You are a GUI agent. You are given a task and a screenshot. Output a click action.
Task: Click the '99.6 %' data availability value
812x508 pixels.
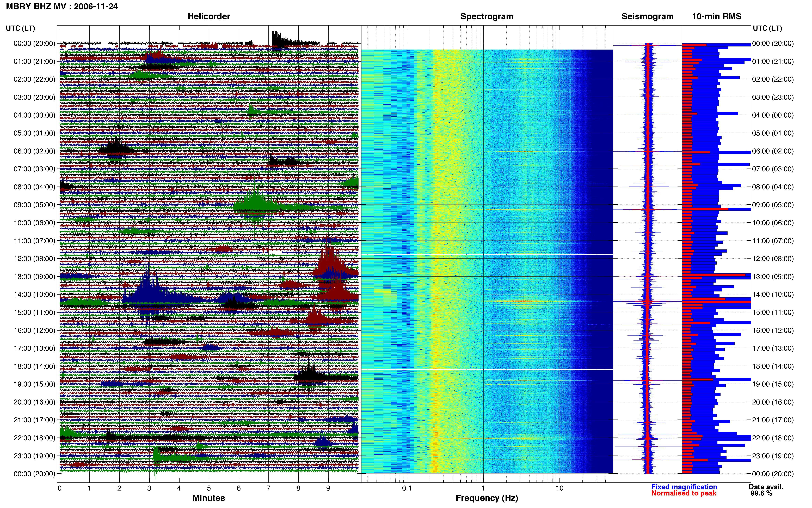point(762,493)
